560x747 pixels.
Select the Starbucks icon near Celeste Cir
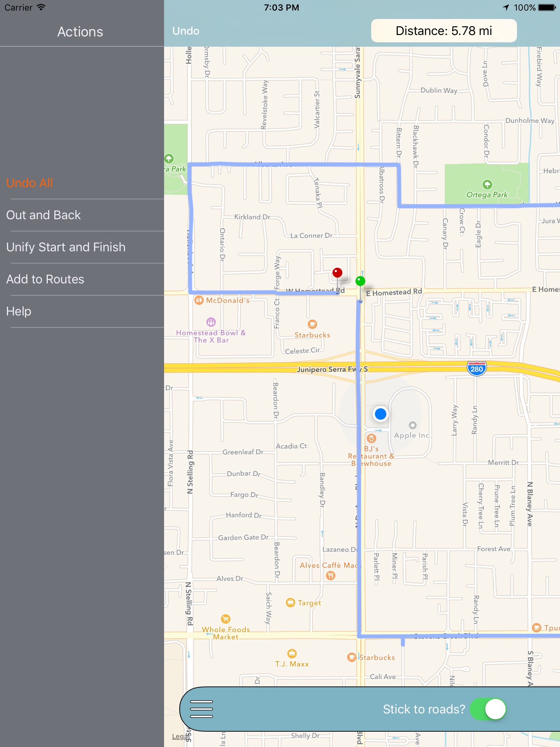[312, 324]
